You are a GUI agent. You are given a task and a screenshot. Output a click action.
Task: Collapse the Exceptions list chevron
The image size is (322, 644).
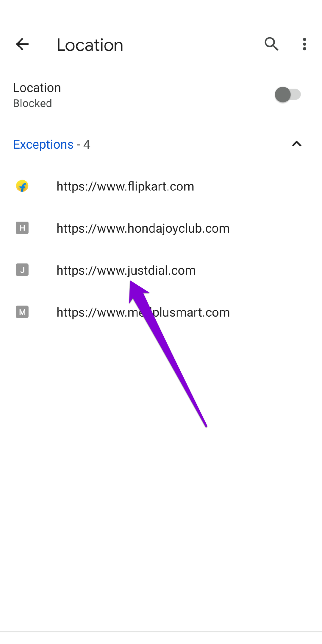[x=297, y=144]
